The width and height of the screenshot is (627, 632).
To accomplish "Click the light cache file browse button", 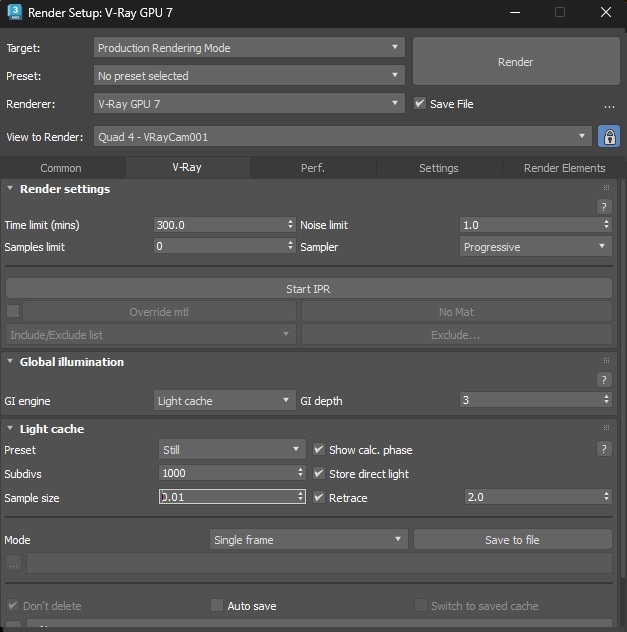I will click(14, 563).
